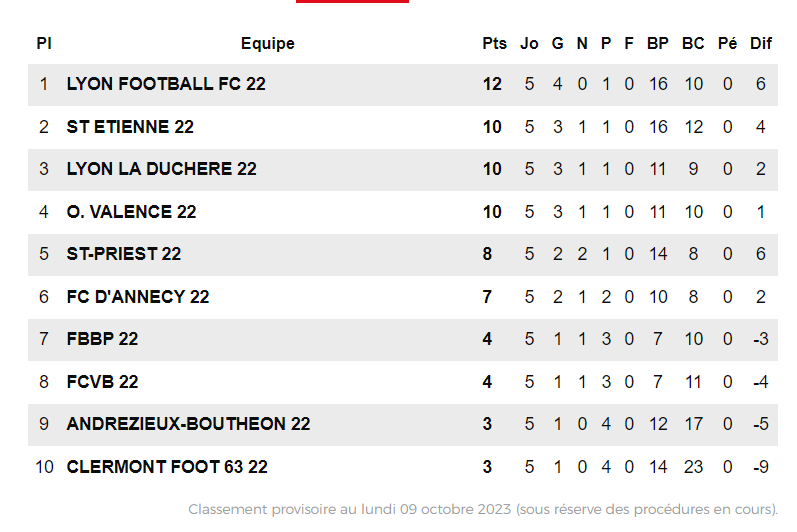Click the Jo column header
Image resolution: width=797 pixels, height=532 pixels.
click(529, 43)
